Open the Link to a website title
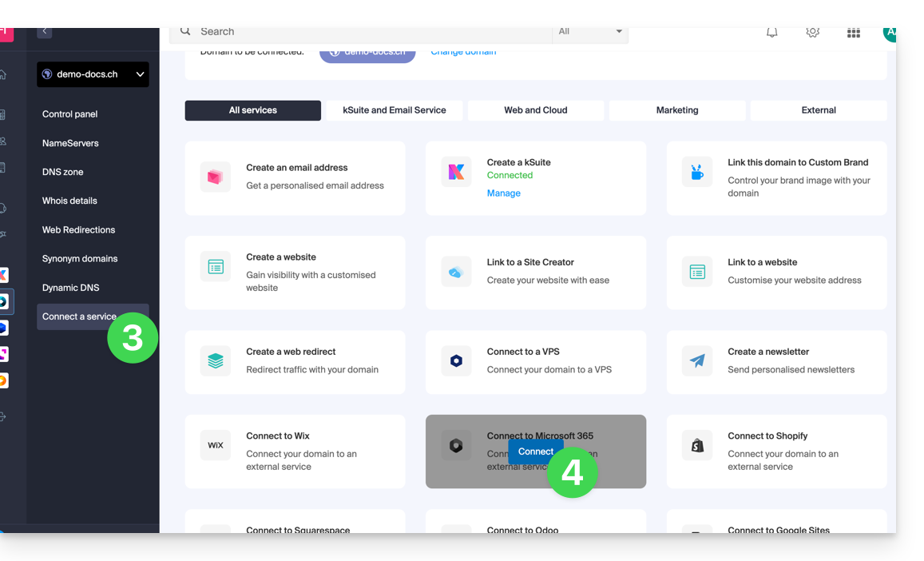 point(763,262)
